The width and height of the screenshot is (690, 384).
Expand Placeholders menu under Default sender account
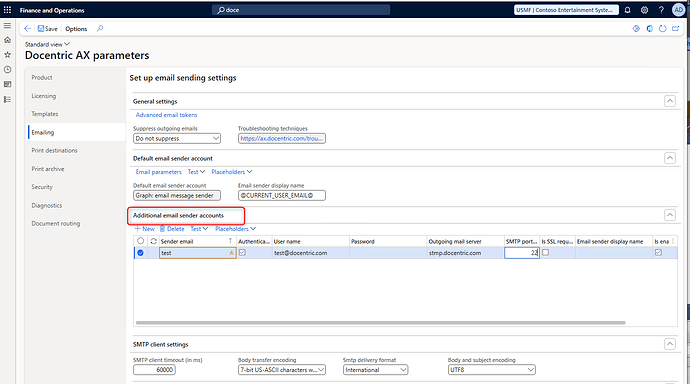click(231, 172)
